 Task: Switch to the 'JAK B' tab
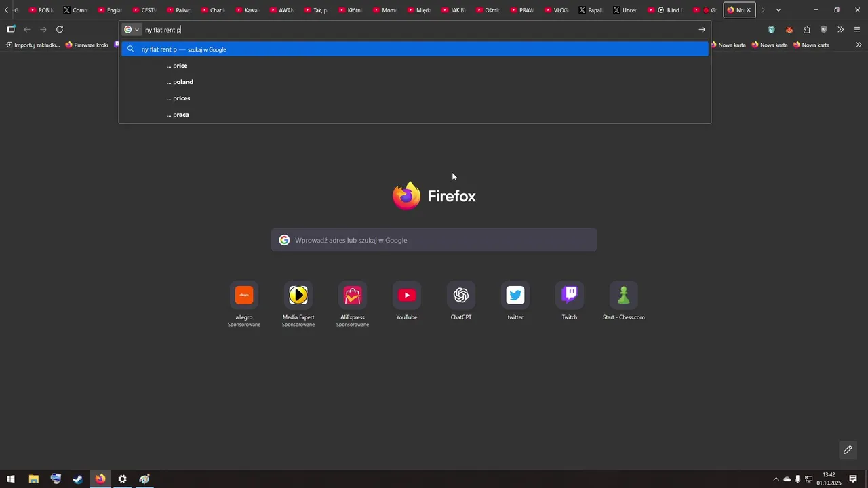click(x=454, y=10)
